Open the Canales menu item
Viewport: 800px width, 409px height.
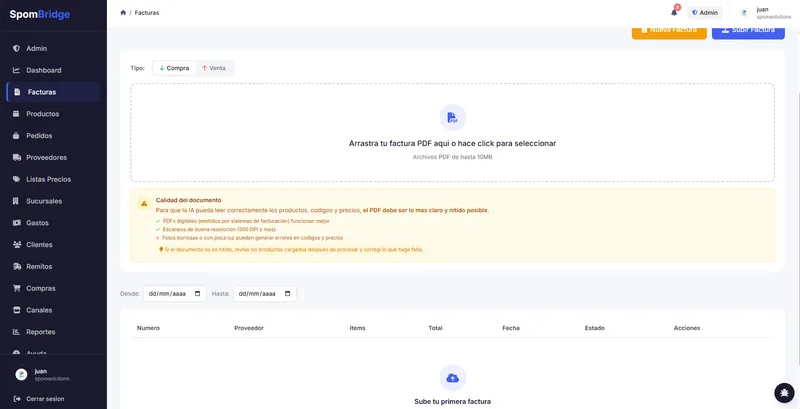coord(53,310)
